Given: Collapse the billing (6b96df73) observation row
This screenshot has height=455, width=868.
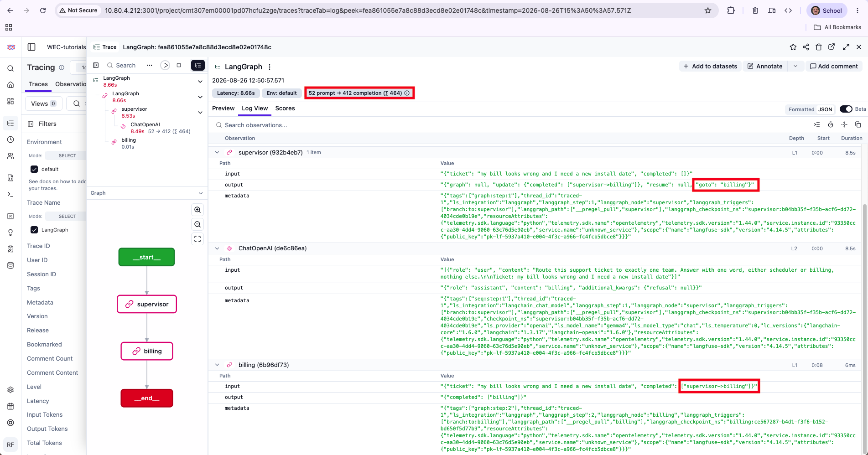Looking at the screenshot, I should click(217, 365).
